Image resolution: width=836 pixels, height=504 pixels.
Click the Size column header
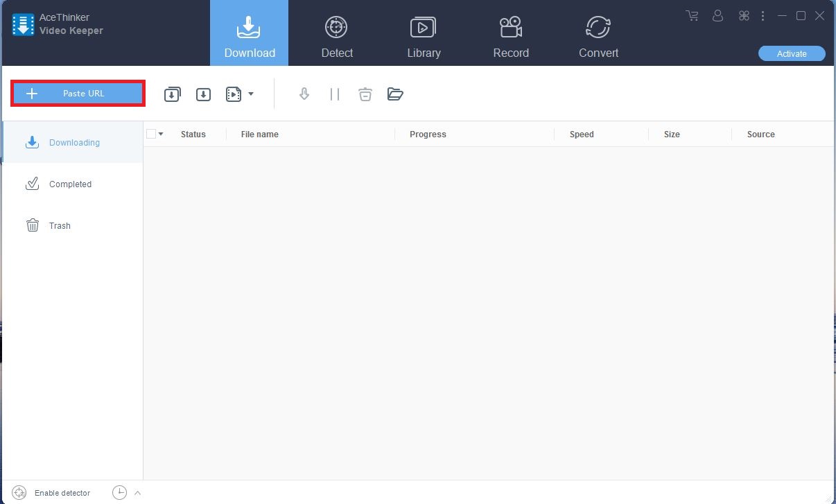[672, 134]
